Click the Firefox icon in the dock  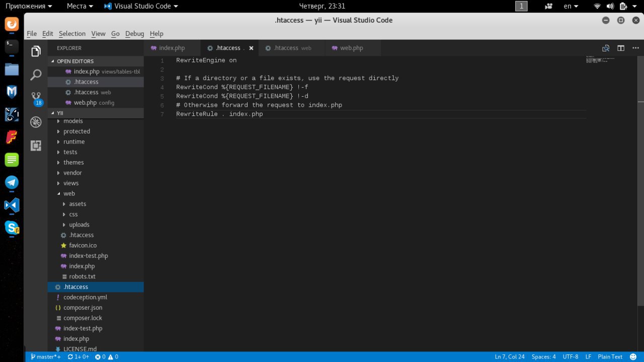click(x=12, y=24)
